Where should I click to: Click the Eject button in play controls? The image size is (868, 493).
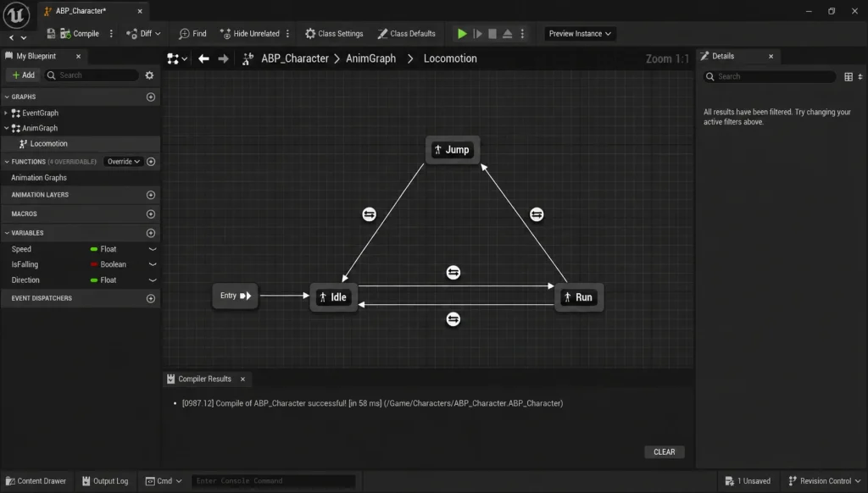[507, 34]
